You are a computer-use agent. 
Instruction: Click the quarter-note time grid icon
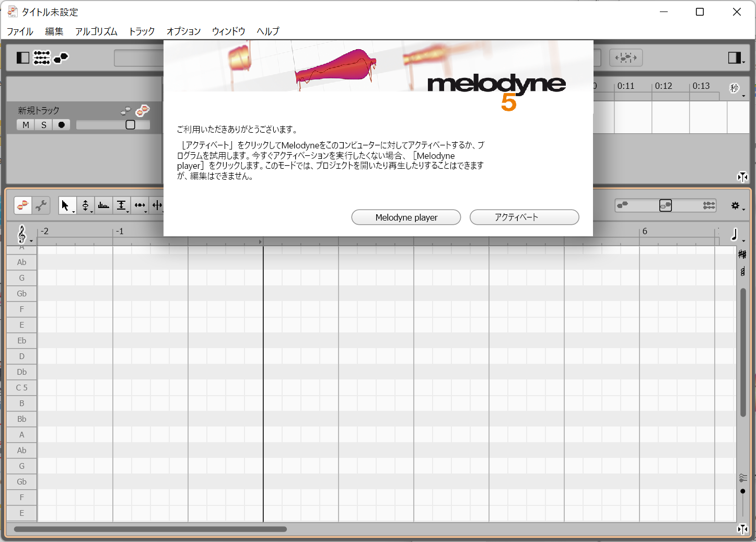[735, 235]
